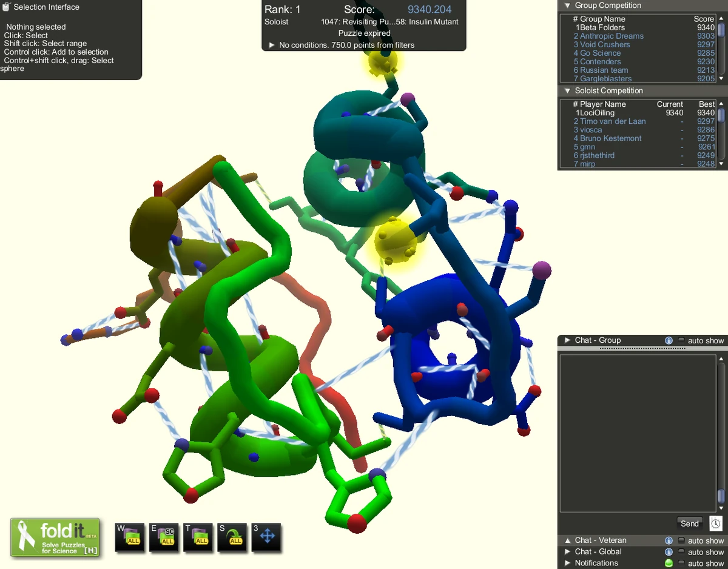Click the chat window scroll-up arrow

point(721,359)
